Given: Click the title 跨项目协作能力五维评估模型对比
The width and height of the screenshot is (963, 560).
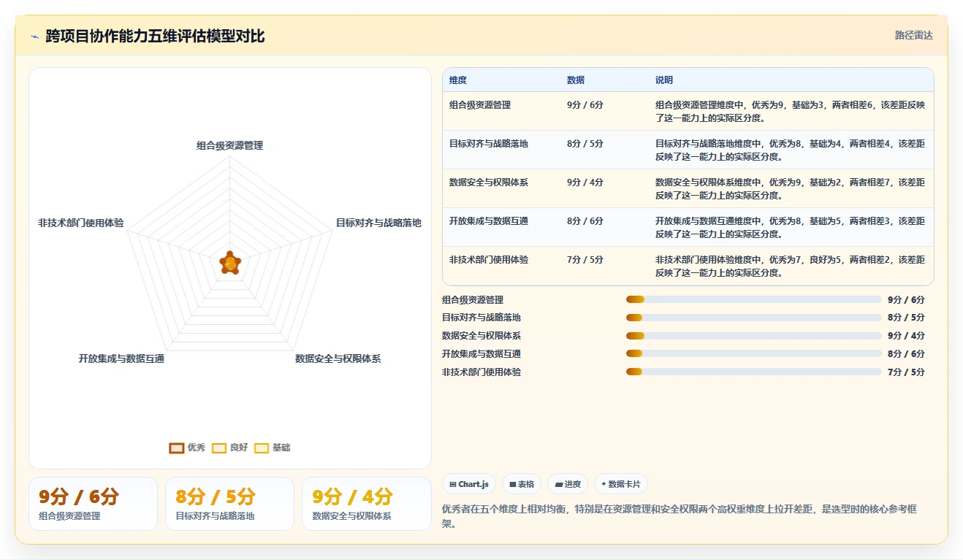Looking at the screenshot, I should [155, 36].
